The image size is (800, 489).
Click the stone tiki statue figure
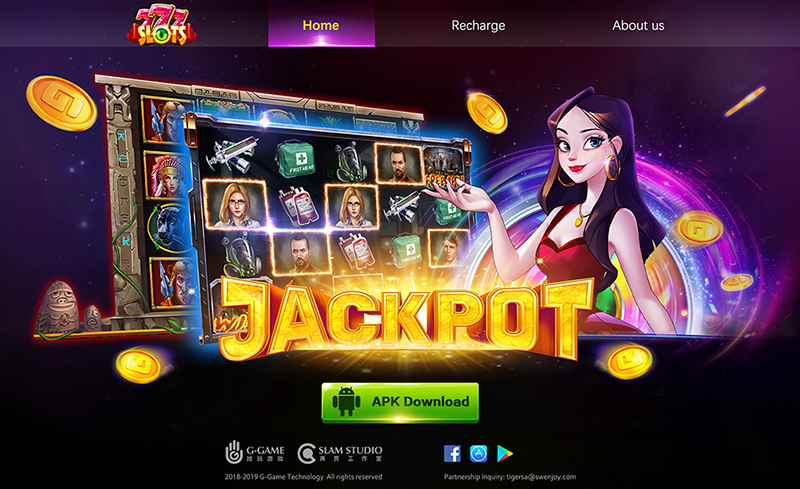59,307
